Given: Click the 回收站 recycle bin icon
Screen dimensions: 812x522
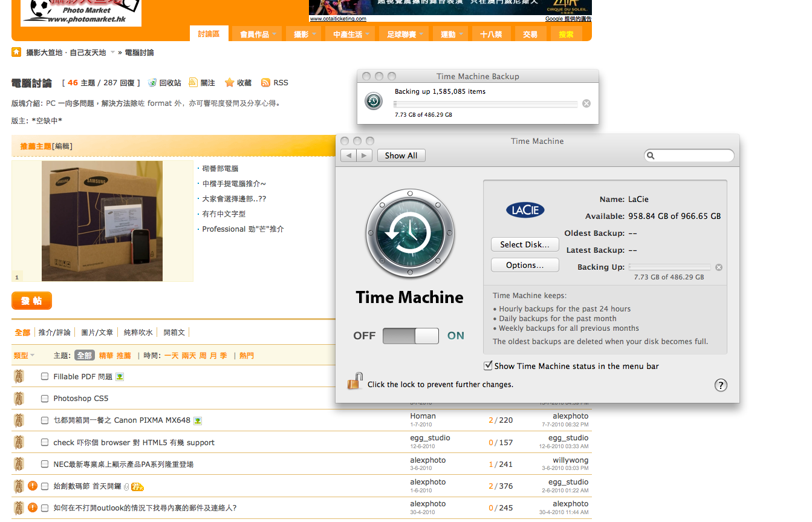Looking at the screenshot, I should point(152,83).
